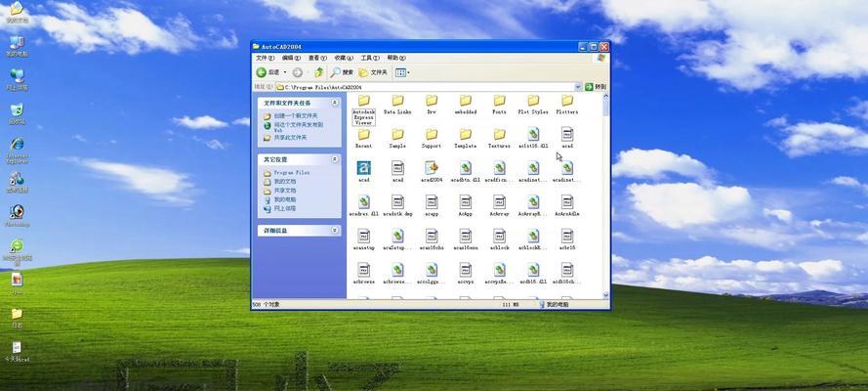Viewport: 868px width, 391px height.
Task: Select the Data Links folder
Action: (397, 105)
